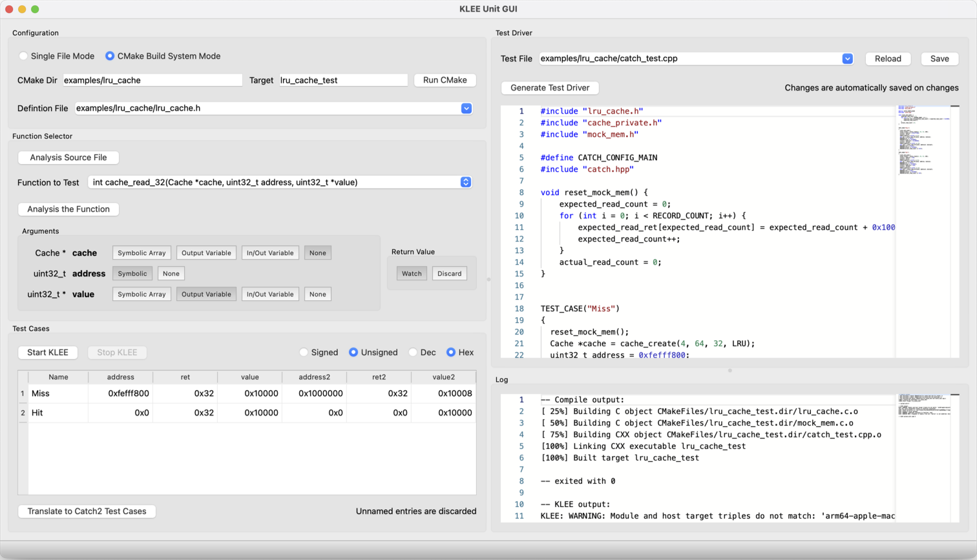Select the Miss test case name cell
977x560 pixels.
pyautogui.click(x=58, y=393)
